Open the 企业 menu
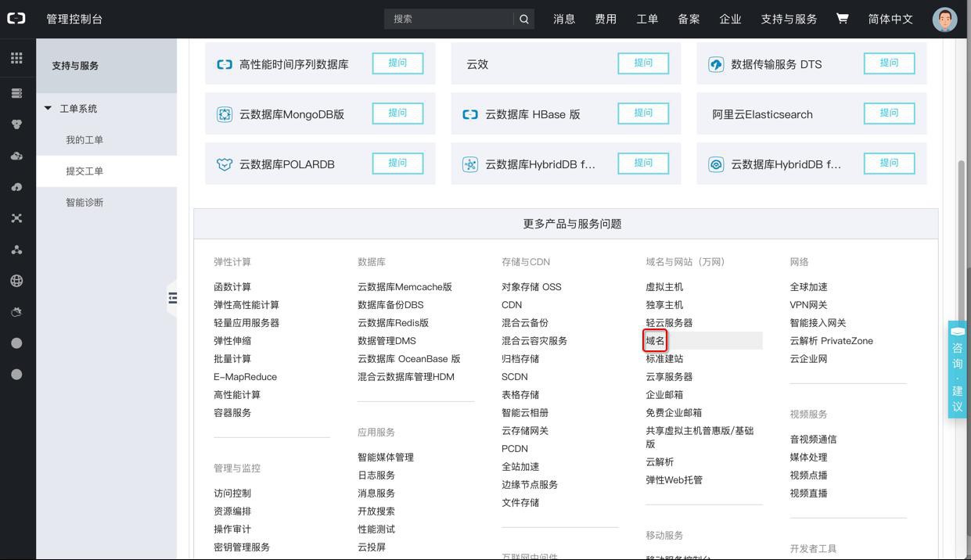Viewport: 971px width, 560px height. click(730, 19)
